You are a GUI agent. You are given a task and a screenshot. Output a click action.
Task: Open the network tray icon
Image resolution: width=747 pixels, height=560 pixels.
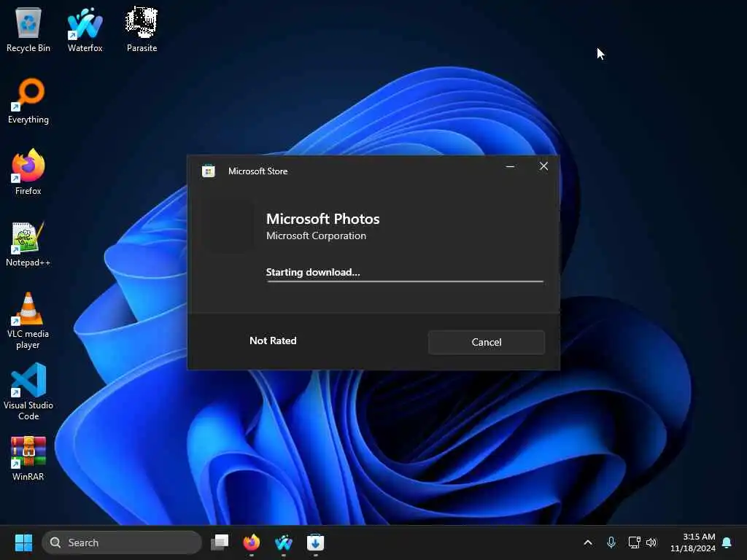pos(634,542)
